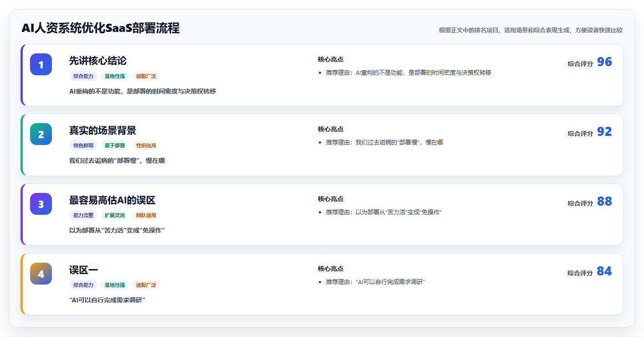Click the score value 84
This screenshot has height=337, width=644.
pos(604,271)
